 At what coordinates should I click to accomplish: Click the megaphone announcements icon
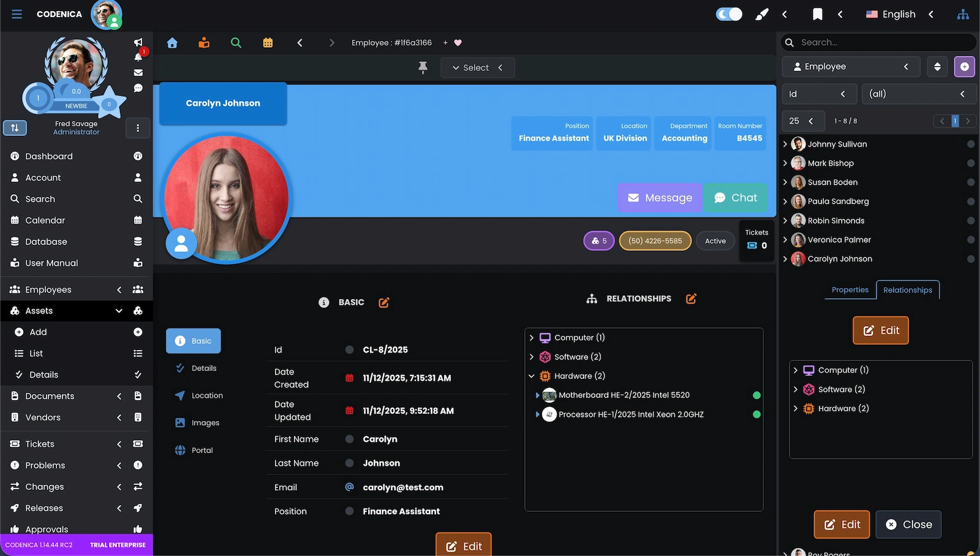138,42
